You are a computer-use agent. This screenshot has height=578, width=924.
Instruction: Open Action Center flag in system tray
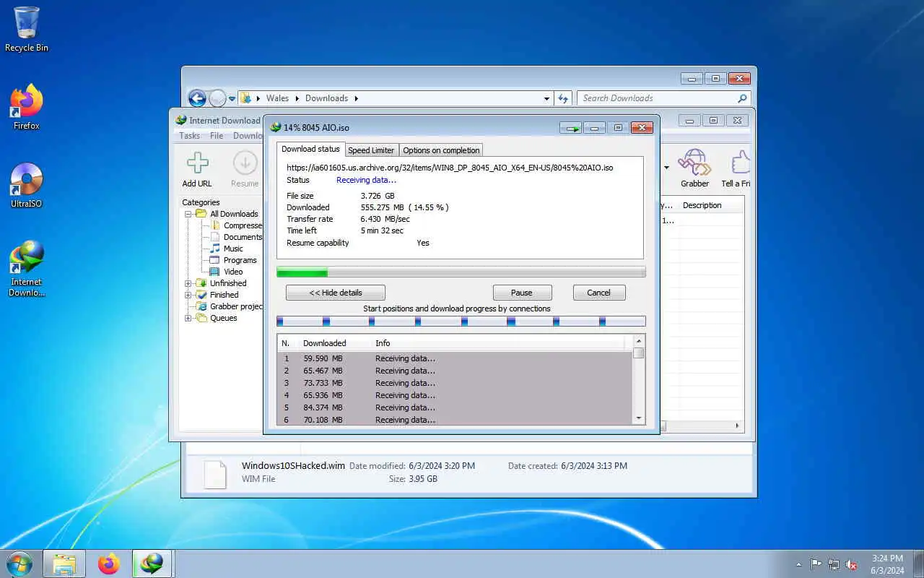[816, 564]
